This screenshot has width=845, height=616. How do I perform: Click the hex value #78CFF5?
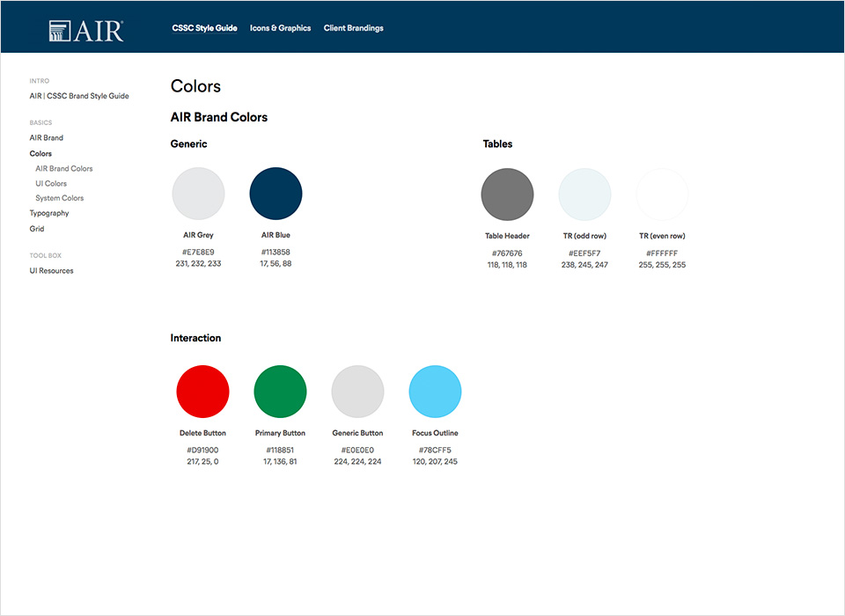[436, 450]
